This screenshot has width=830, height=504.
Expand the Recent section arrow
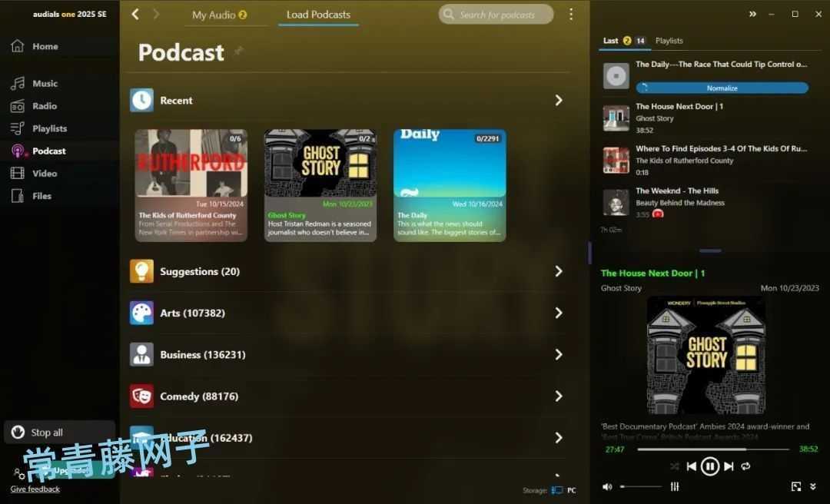559,100
